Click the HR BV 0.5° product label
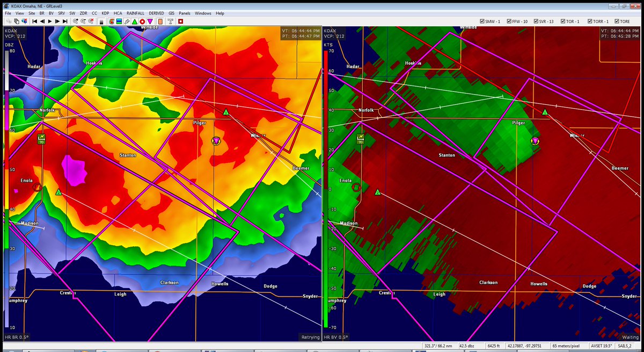This screenshot has height=352, width=644. coord(336,337)
